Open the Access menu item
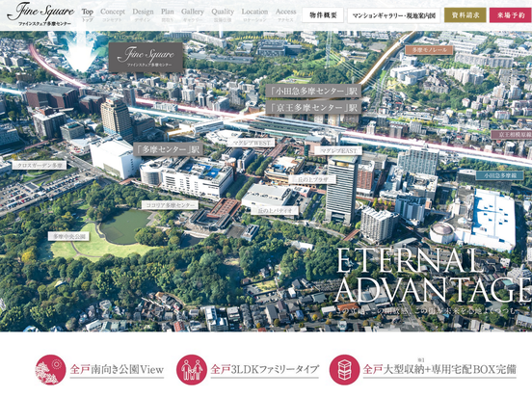Viewport: 532px width, 397px height. (x=285, y=14)
